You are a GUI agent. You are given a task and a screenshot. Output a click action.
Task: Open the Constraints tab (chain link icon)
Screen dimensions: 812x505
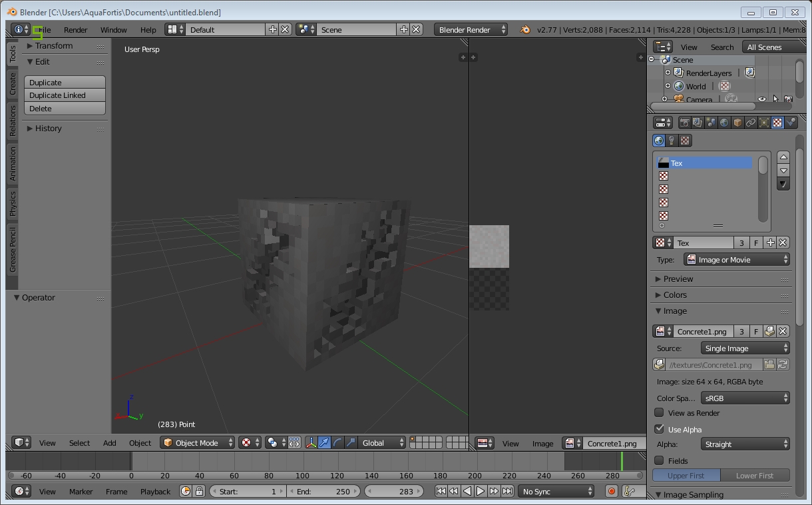pyautogui.click(x=751, y=122)
